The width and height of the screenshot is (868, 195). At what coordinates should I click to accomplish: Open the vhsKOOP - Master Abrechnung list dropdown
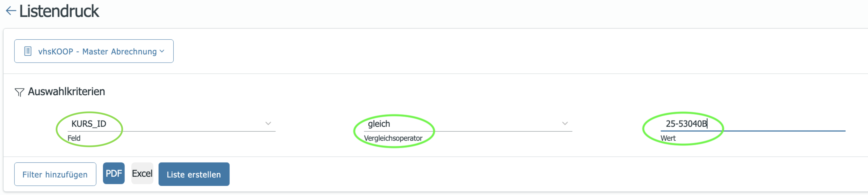(x=94, y=51)
